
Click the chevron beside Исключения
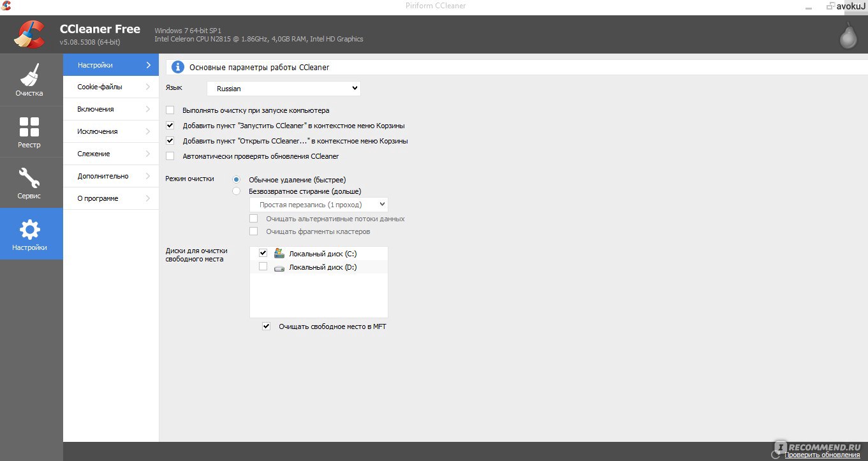click(148, 131)
